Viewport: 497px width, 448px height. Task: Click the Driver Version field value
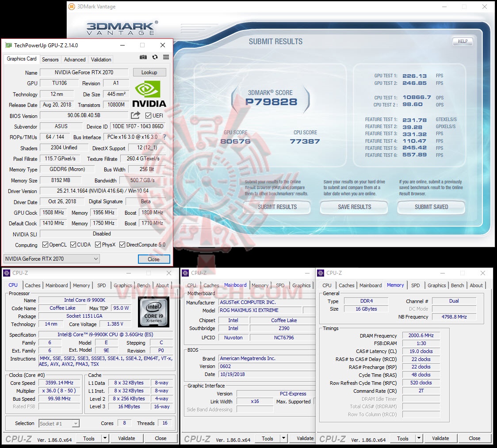click(103, 191)
